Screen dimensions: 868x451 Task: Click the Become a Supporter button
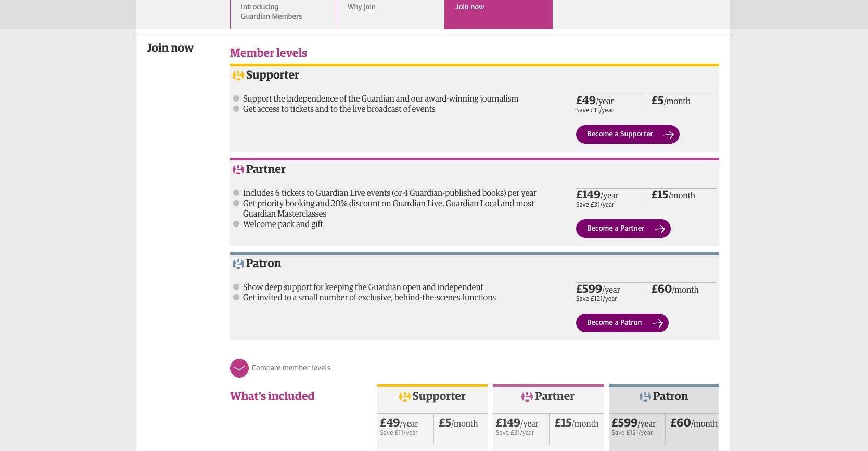pyautogui.click(x=627, y=134)
